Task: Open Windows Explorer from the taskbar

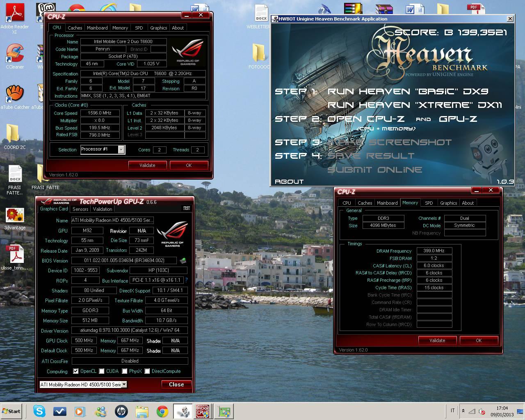Action: tap(142, 411)
